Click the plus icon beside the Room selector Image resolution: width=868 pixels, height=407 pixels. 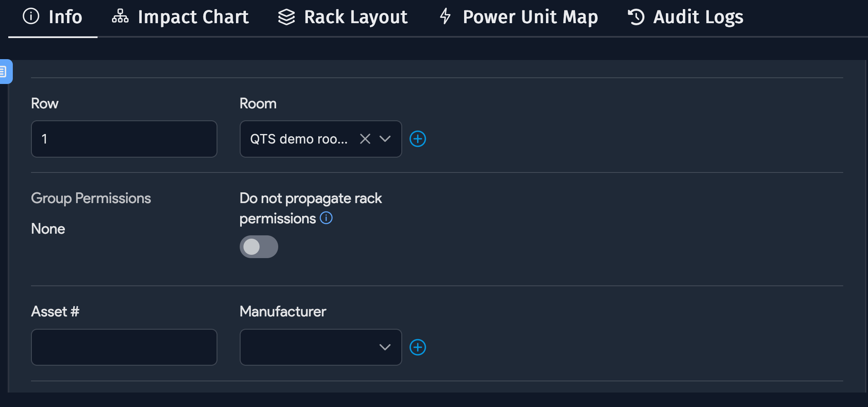[x=418, y=139]
